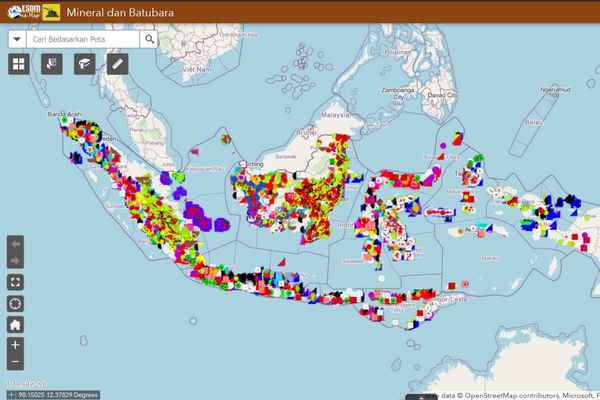Click the search magnifier button
Image resolution: width=600 pixels, height=400 pixels.
click(149, 39)
